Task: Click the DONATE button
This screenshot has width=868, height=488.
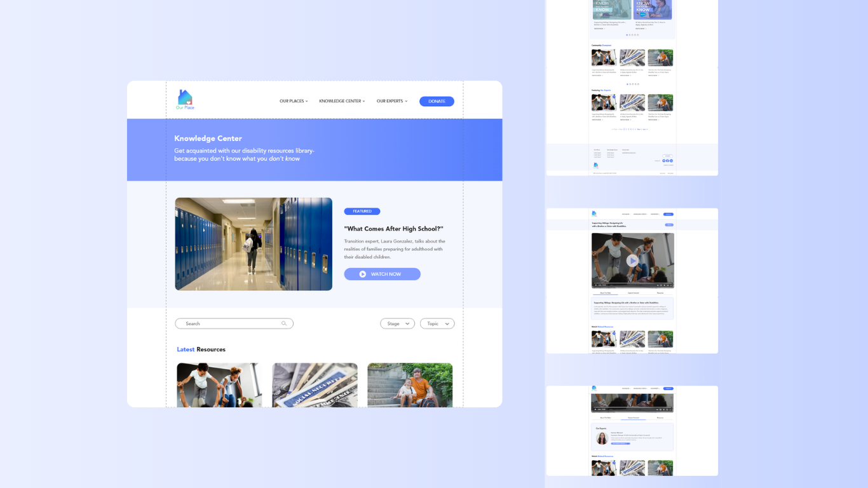Action: point(437,101)
